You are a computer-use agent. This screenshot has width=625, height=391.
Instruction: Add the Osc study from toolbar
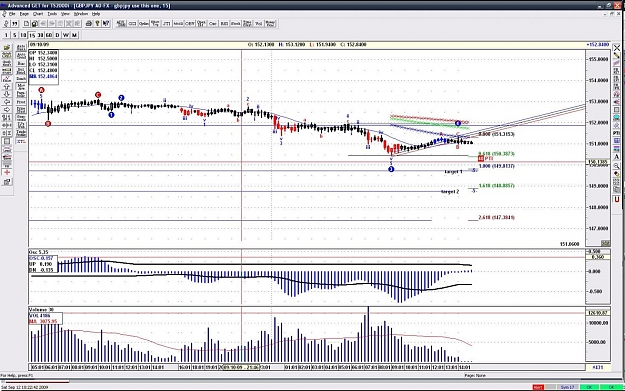[213, 24]
